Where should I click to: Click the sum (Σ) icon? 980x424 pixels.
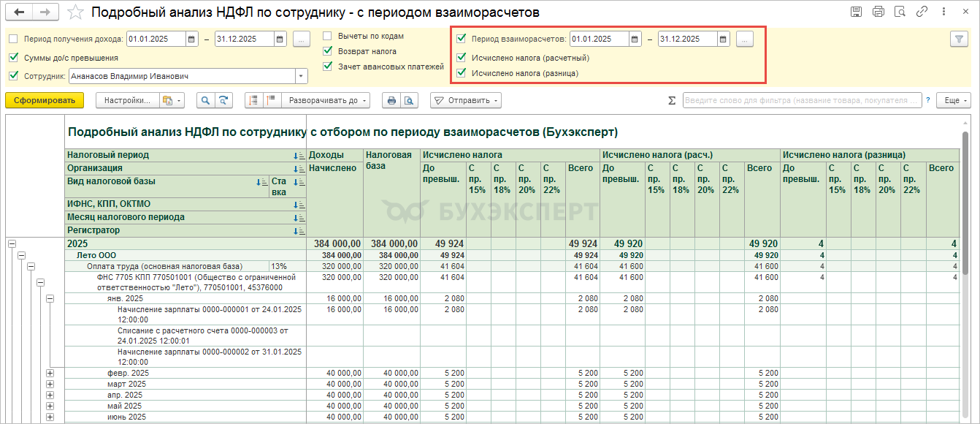[x=672, y=100]
